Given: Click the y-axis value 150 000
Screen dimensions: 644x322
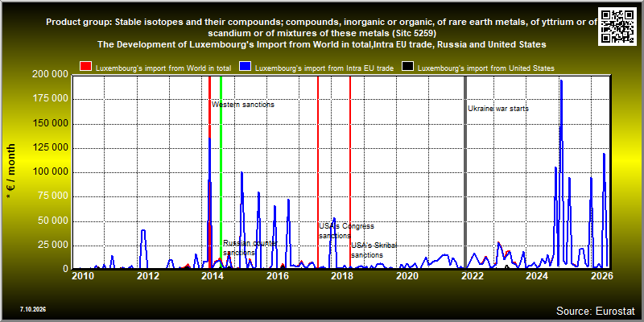Looking at the screenshot, I should 50,124.
